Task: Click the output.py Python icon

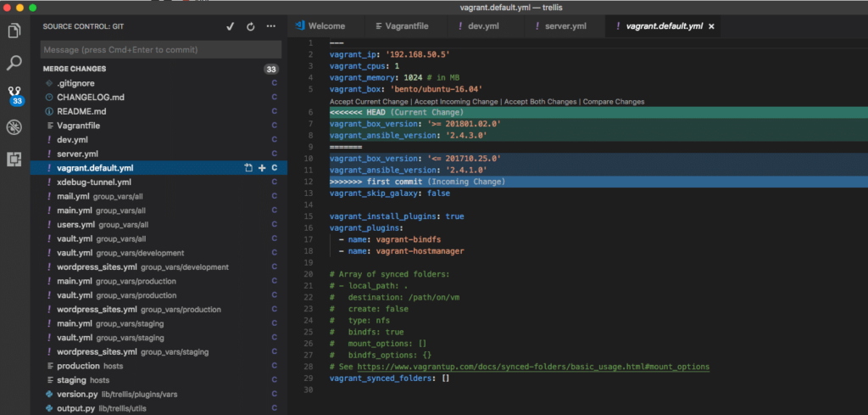Action: pyautogui.click(x=49, y=408)
